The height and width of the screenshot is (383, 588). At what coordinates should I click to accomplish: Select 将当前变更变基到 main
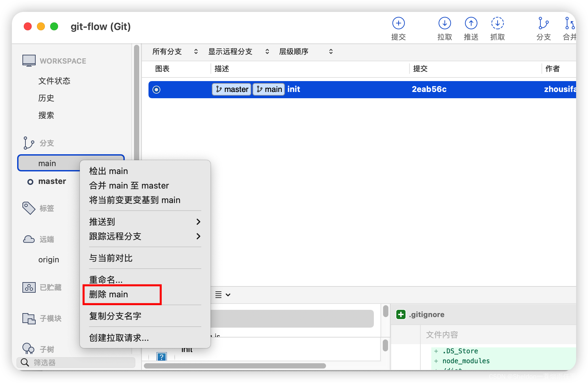[145, 200]
